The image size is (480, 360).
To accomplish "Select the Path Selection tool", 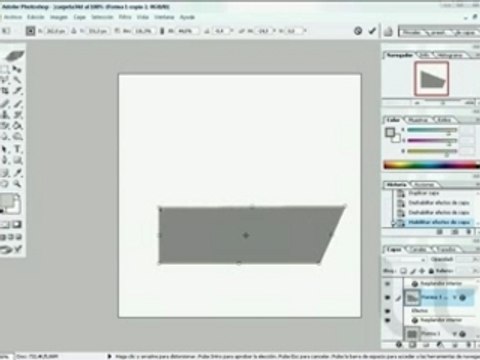I will pyautogui.click(x=5, y=149).
